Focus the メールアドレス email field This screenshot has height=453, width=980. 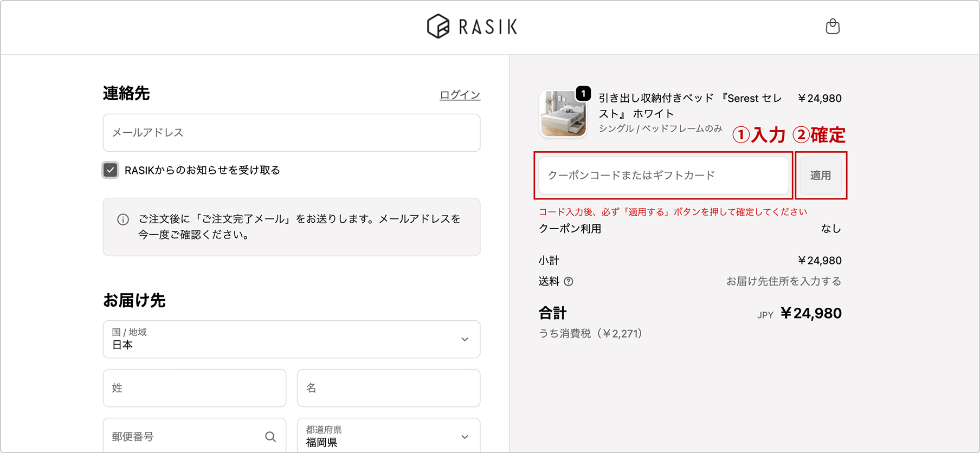point(292,133)
